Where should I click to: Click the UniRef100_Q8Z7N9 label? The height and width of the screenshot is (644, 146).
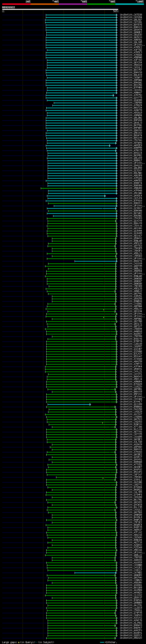[131, 321]
